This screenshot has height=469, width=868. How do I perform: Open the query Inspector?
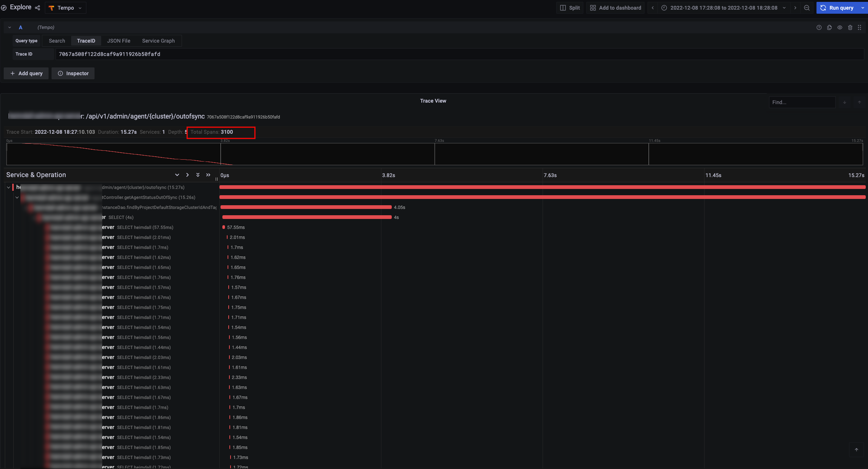(73, 73)
